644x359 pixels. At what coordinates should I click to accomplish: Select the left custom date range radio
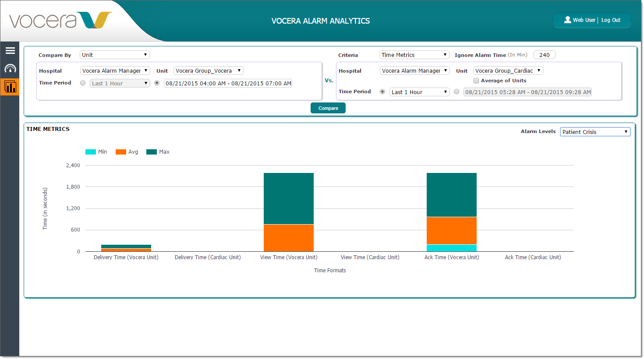click(157, 83)
